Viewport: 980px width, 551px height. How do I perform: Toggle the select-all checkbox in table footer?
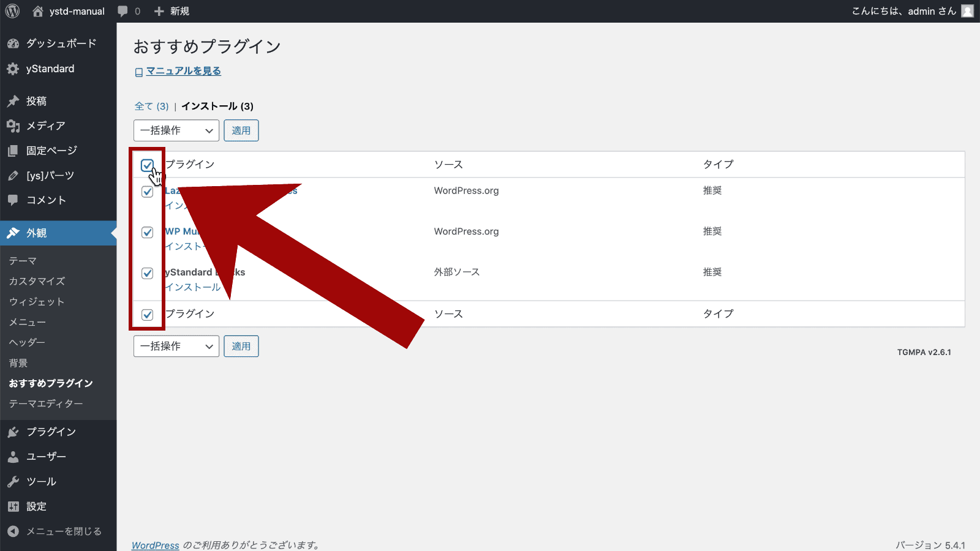point(147,315)
